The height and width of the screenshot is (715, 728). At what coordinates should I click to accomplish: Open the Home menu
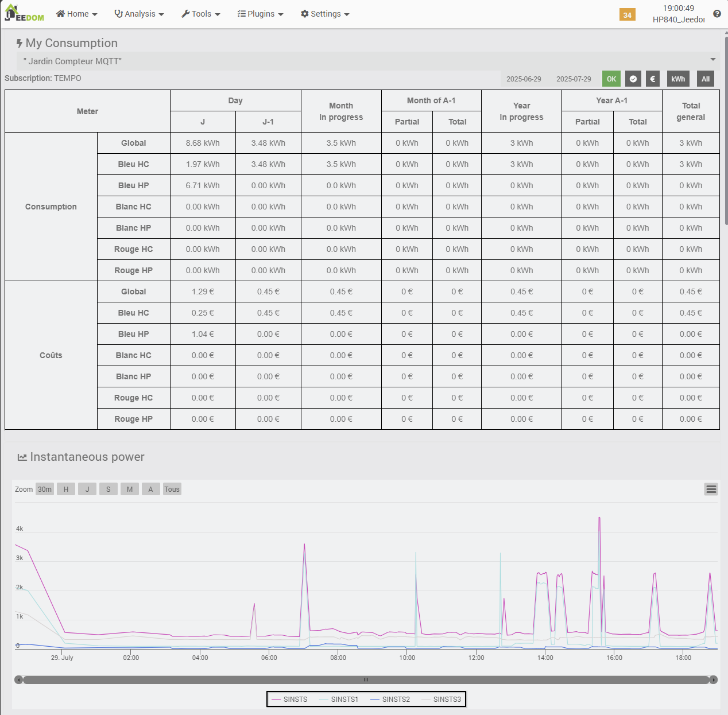pos(76,14)
